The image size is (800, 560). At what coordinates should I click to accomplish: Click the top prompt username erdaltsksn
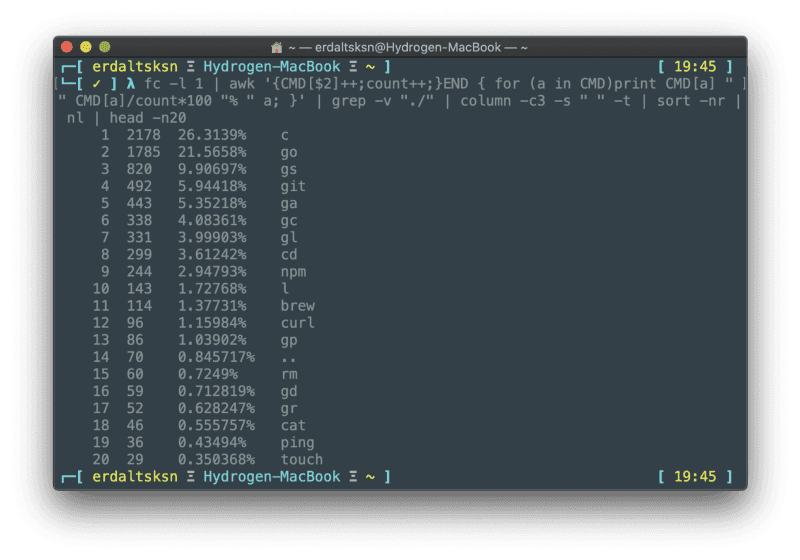point(135,66)
